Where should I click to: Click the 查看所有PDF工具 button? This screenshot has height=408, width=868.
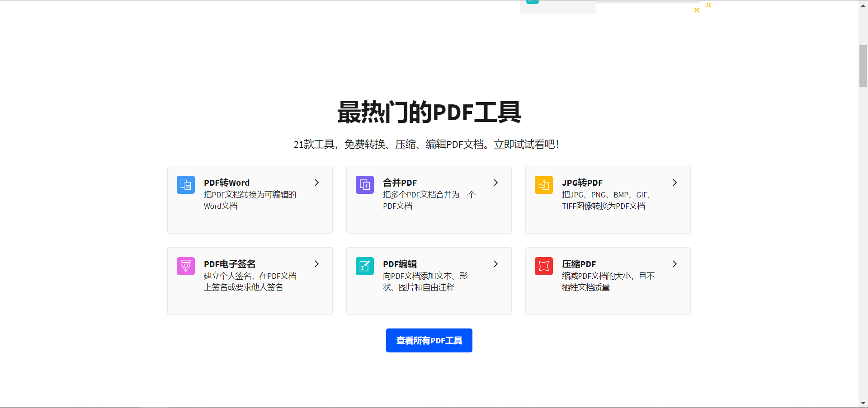(429, 340)
